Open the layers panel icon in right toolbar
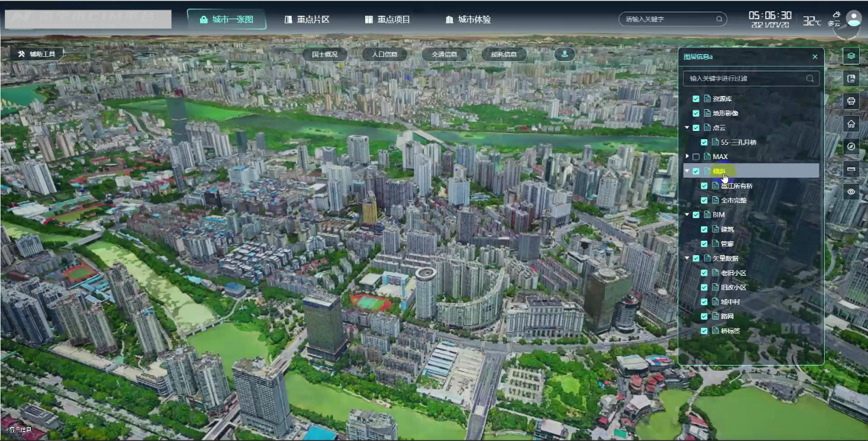 coord(851,56)
